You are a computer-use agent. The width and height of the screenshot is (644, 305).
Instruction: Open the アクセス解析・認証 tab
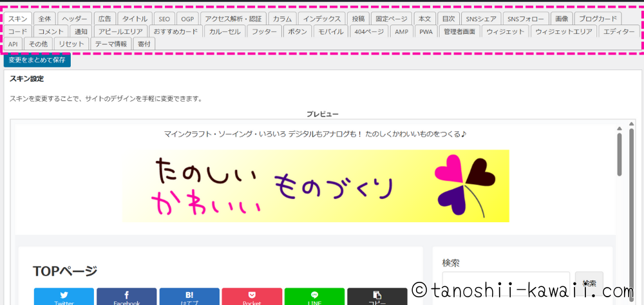point(233,19)
